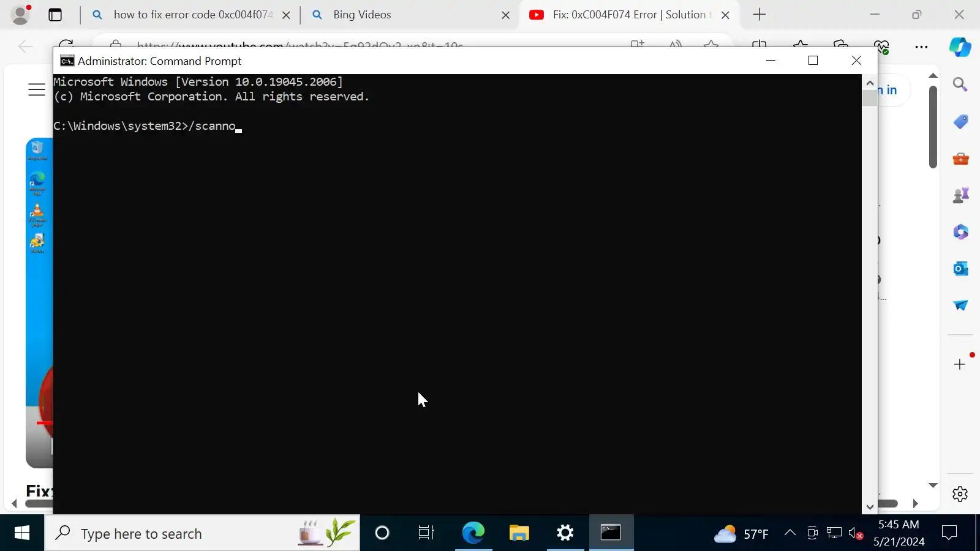Open Edge profile avatar icon
Image resolution: width=980 pixels, height=551 pixels.
point(20,15)
